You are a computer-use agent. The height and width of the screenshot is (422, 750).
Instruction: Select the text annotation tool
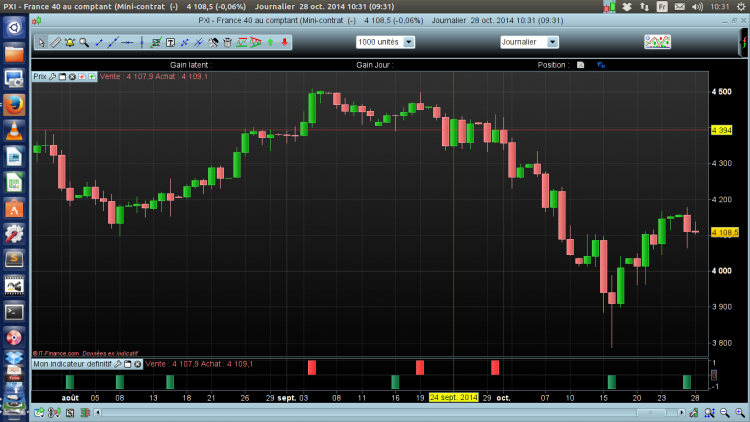pyautogui.click(x=170, y=43)
